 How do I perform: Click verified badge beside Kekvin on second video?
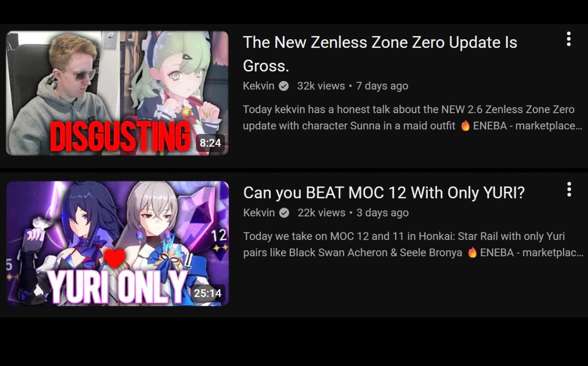[284, 213]
